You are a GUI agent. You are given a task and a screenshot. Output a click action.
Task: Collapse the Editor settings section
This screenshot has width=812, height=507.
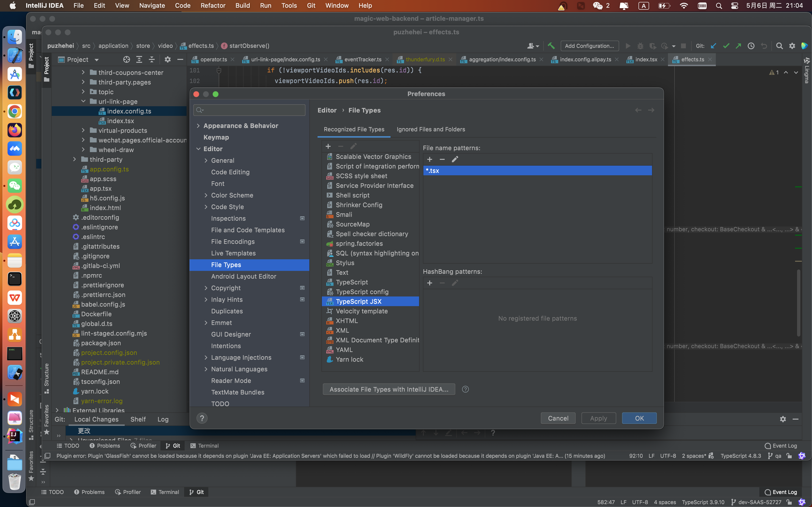[x=198, y=149]
